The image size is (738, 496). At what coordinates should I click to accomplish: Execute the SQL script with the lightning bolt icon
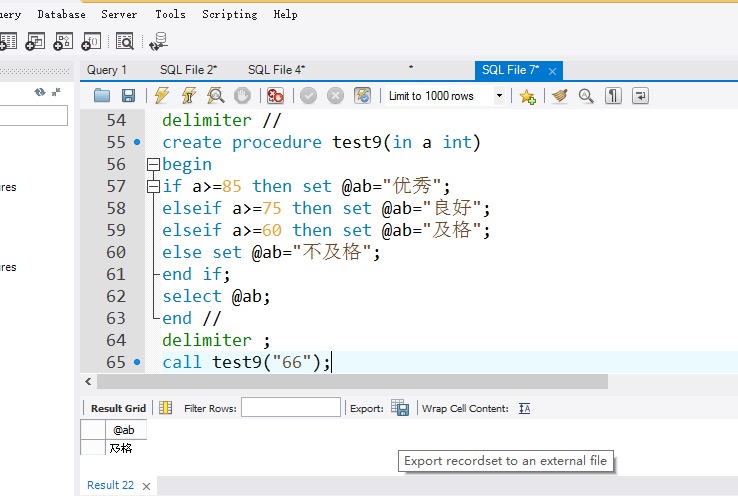(161, 96)
